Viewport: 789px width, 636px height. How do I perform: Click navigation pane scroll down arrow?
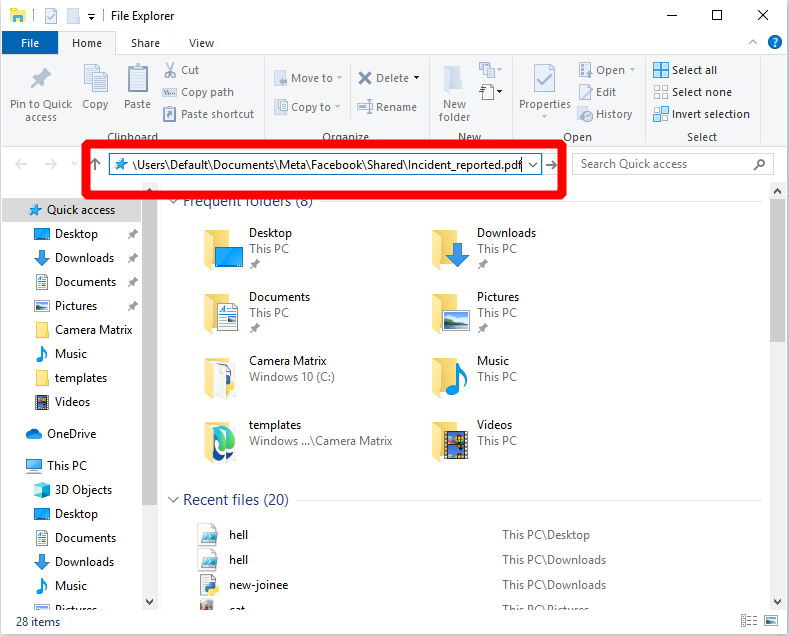pos(149,601)
